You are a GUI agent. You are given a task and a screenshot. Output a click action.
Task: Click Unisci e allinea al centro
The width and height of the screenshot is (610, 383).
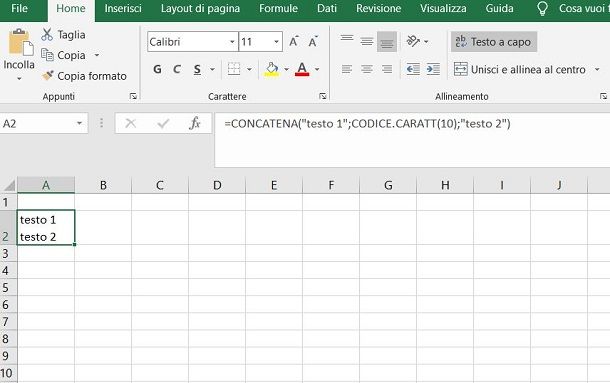pos(520,70)
